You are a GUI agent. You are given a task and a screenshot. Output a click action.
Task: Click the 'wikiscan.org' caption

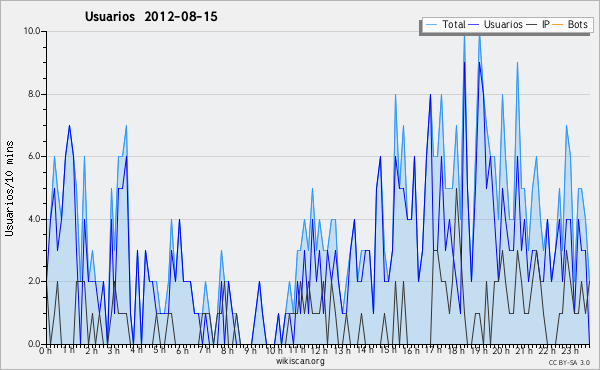pos(300,361)
